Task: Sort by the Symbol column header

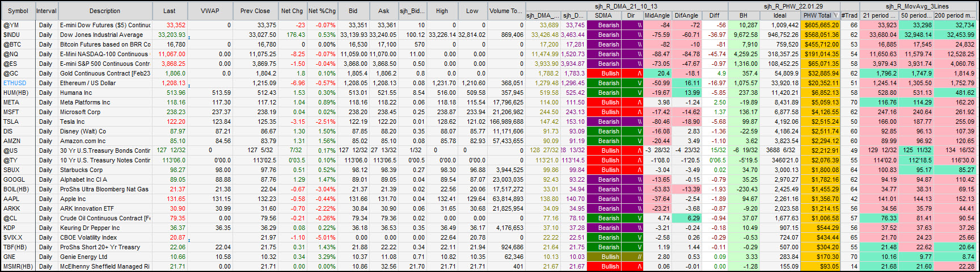Action: point(18,11)
